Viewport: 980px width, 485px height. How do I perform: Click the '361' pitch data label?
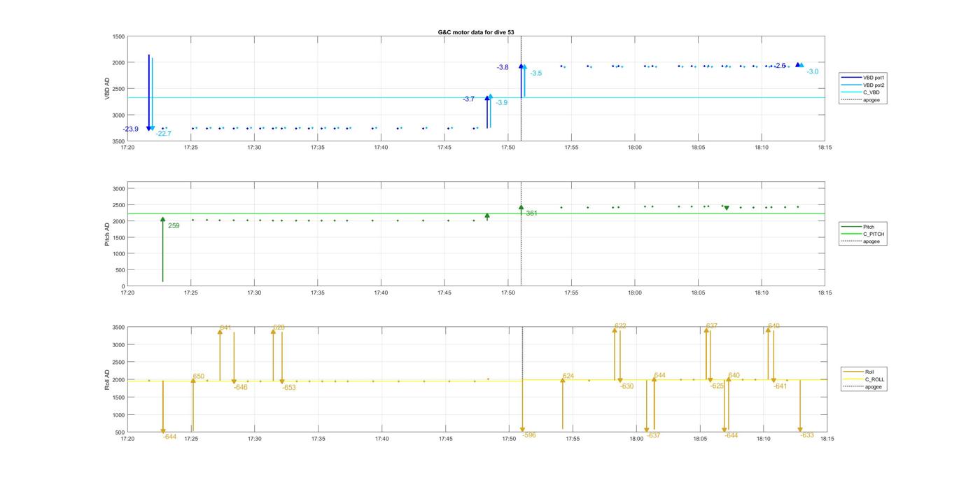click(x=532, y=213)
